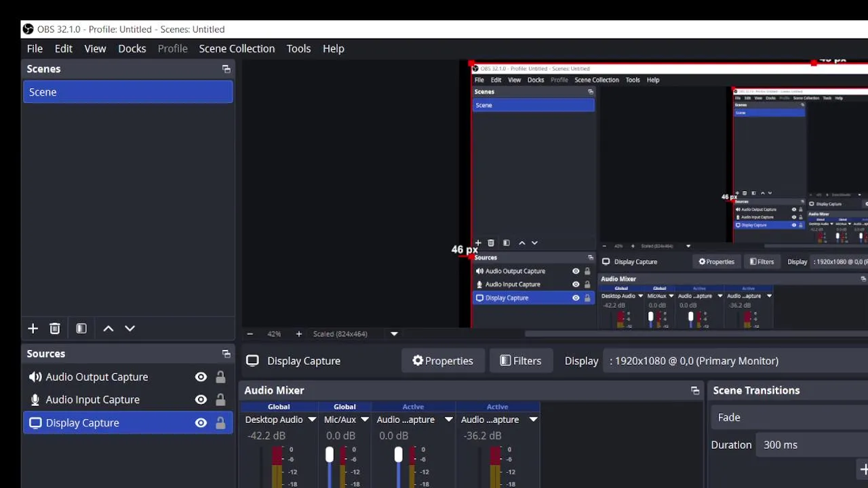Screen dimensions: 868x488
Task: Open scene filters in the Scenes toolbar
Action: tap(81, 329)
